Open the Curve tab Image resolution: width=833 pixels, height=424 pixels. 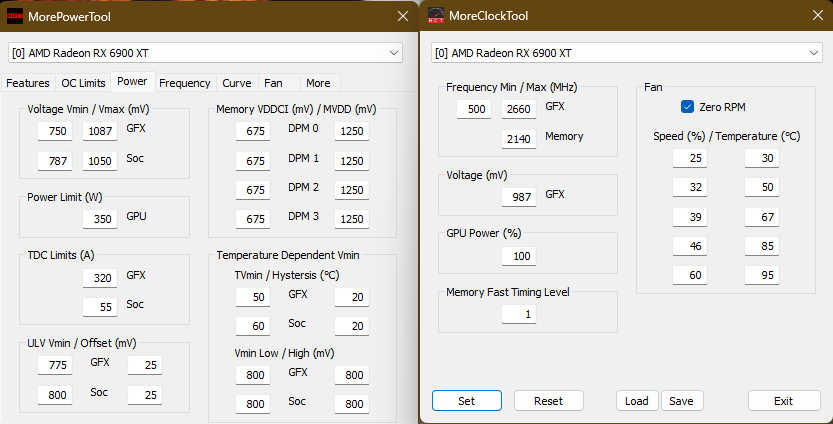(x=237, y=83)
